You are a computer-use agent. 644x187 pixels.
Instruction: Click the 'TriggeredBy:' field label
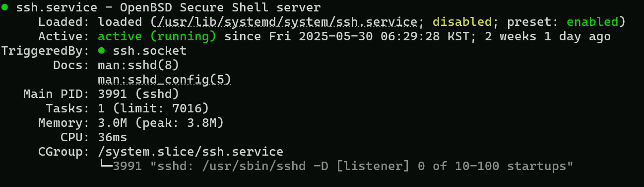tap(46, 51)
